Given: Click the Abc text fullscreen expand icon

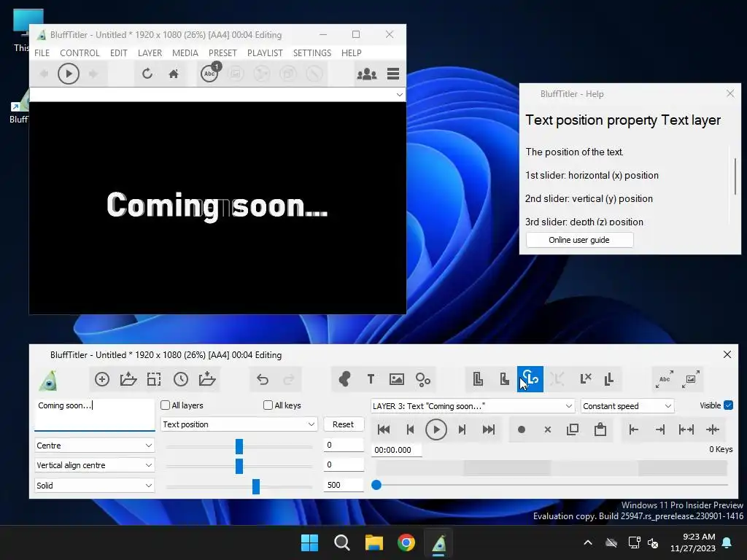Looking at the screenshot, I should (x=665, y=379).
